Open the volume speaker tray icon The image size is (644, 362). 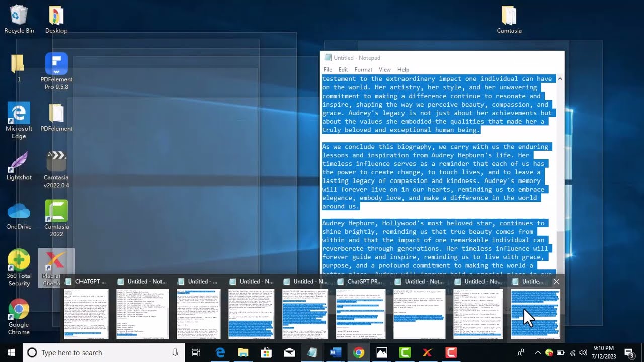point(583,353)
